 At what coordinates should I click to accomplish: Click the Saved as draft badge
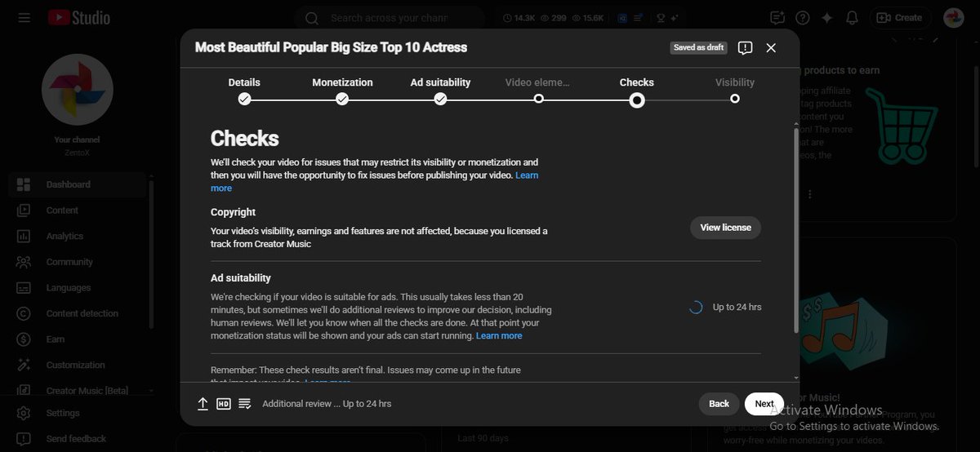pos(698,48)
